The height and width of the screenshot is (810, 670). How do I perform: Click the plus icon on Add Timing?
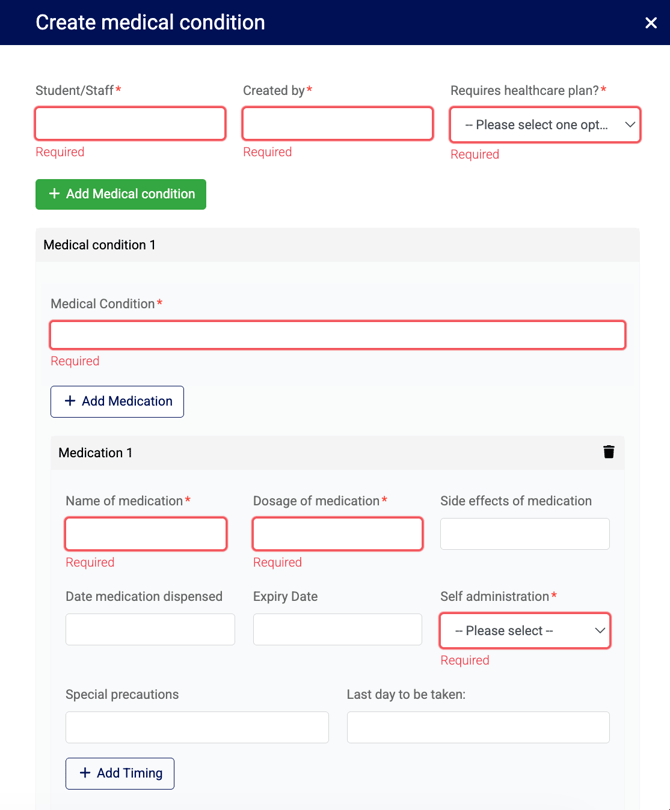(85, 773)
